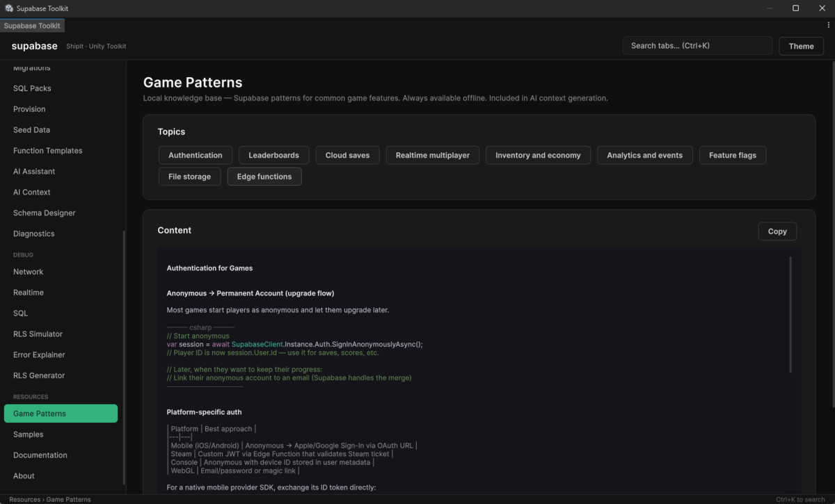Click the DEBUG sidebar section label

point(23,255)
